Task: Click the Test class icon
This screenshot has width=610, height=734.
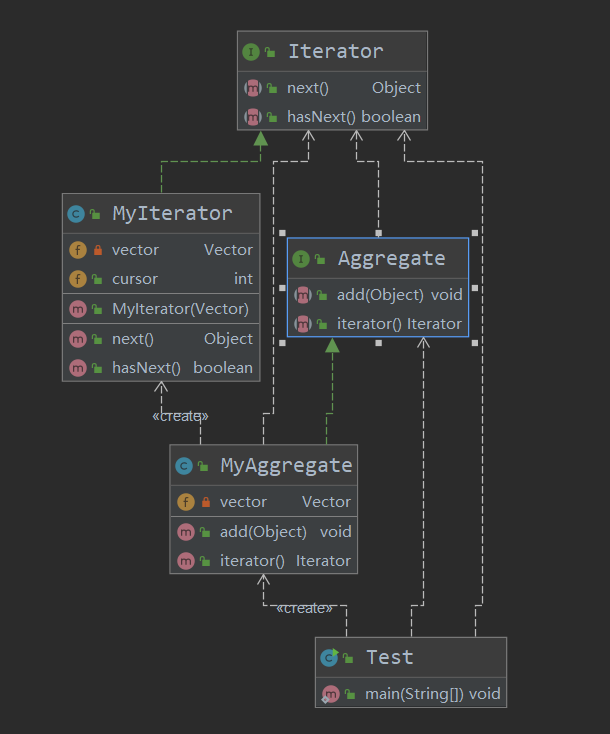Action: coord(329,657)
